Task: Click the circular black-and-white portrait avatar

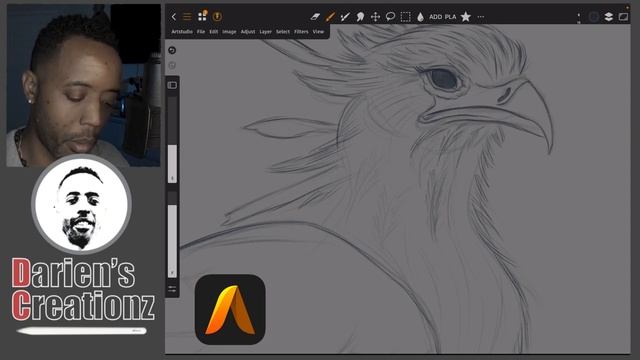Action: [x=81, y=204]
